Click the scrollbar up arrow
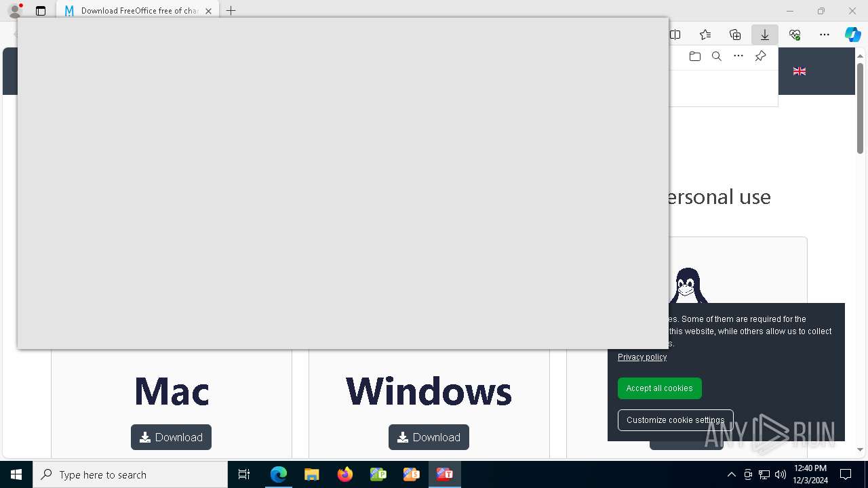The width and height of the screenshot is (868, 488). [x=860, y=56]
